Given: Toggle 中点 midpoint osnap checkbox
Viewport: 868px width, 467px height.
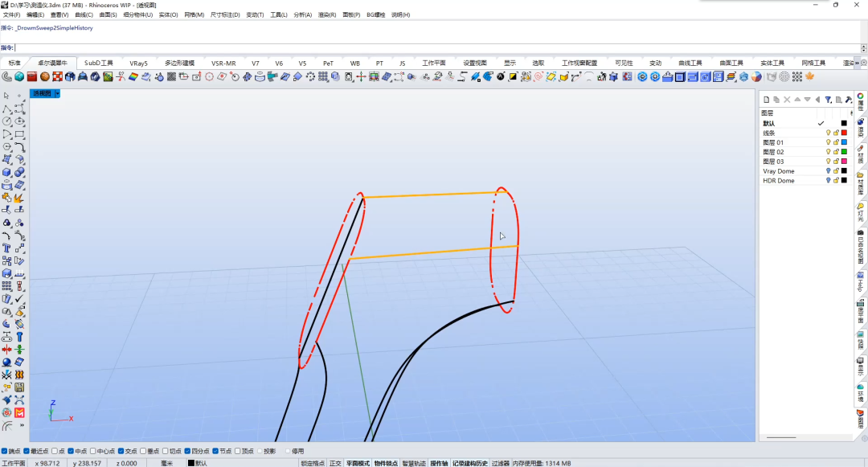Looking at the screenshot, I should [72, 452].
